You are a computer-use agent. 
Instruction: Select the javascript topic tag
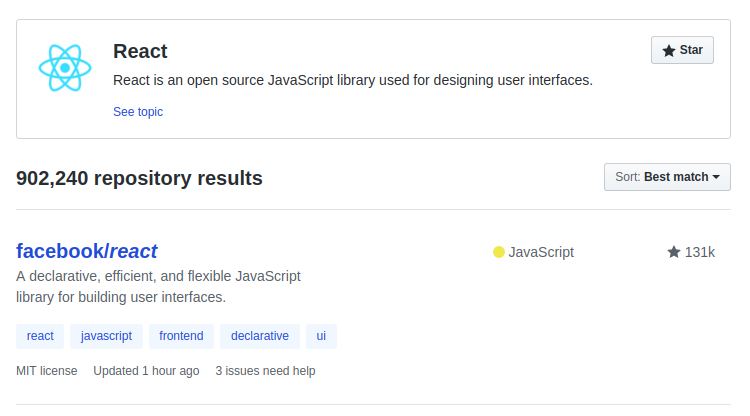pyautogui.click(x=107, y=336)
